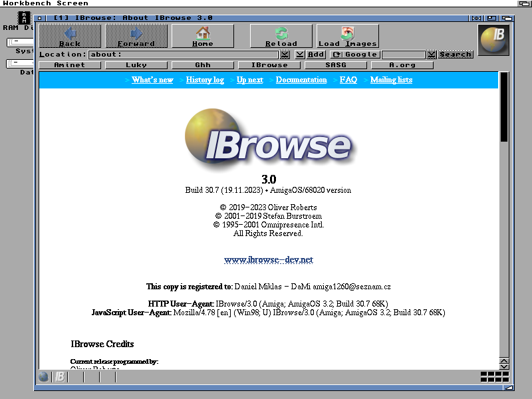Open the bookmark dropdown beside Add
This screenshot has width=532, height=399.
[x=300, y=55]
